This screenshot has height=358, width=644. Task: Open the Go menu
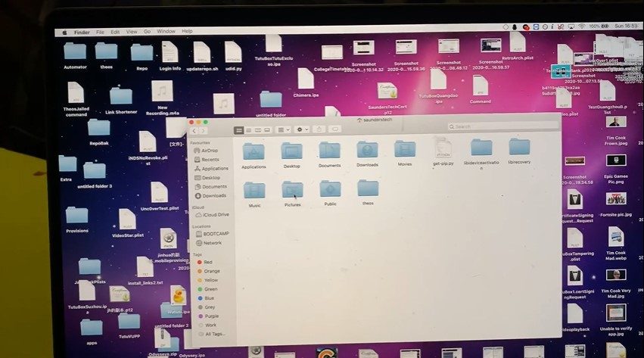(147, 31)
